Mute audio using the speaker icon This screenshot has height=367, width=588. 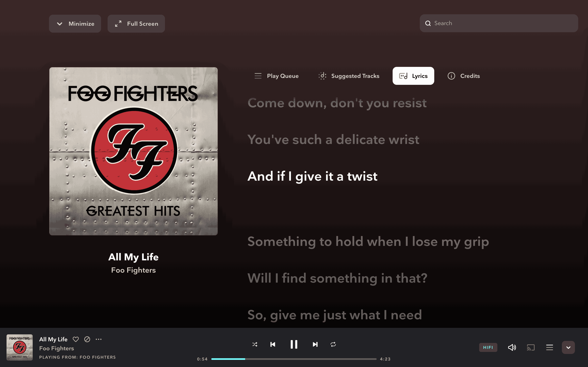(x=512, y=347)
